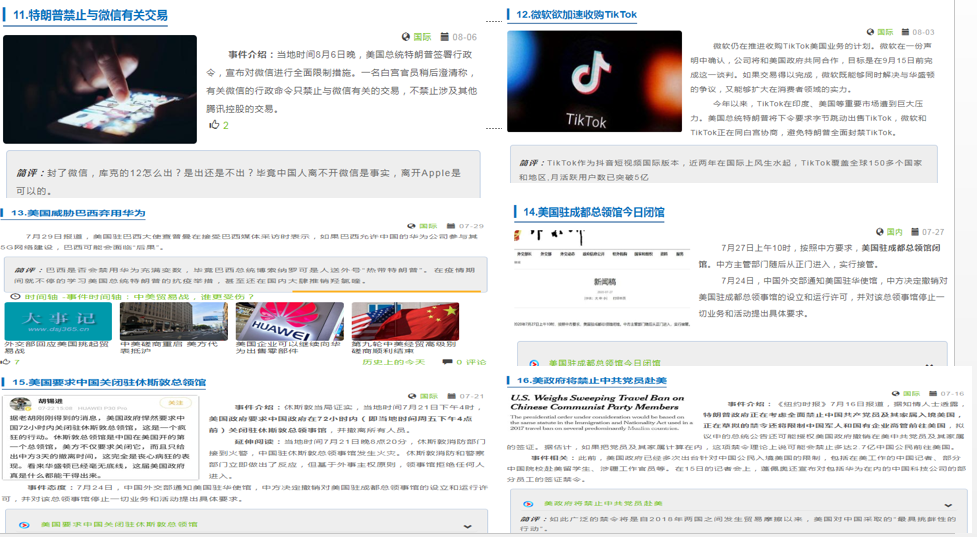Screen dimensions: 977x537
Task: Click calendar icon beside date 07-27
Action: point(915,232)
